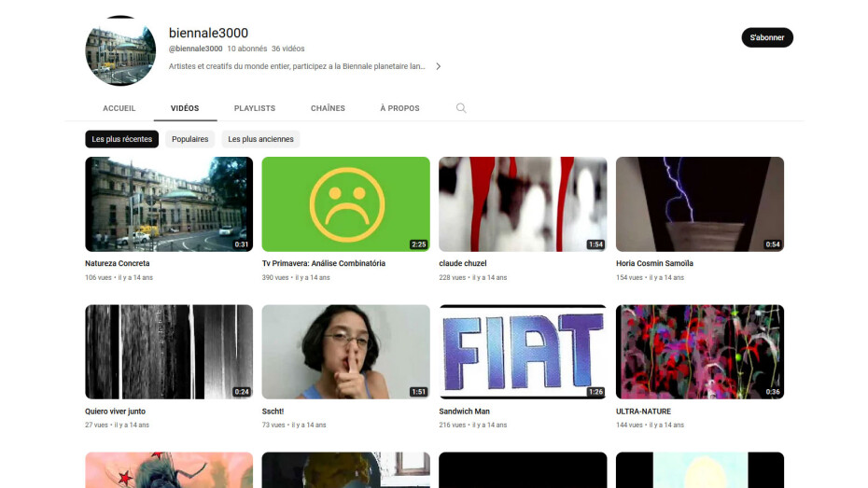Open the FIAT logo thumbnail
868x488 pixels.
click(523, 352)
